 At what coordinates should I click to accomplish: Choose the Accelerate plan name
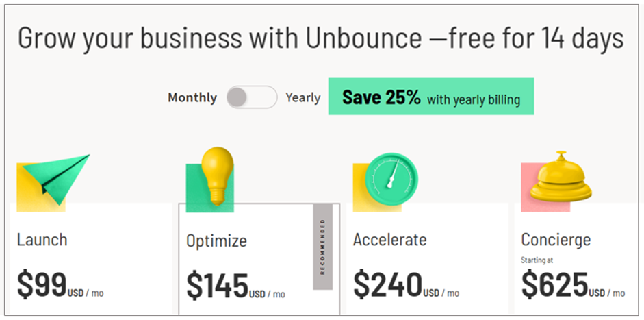[x=389, y=240]
